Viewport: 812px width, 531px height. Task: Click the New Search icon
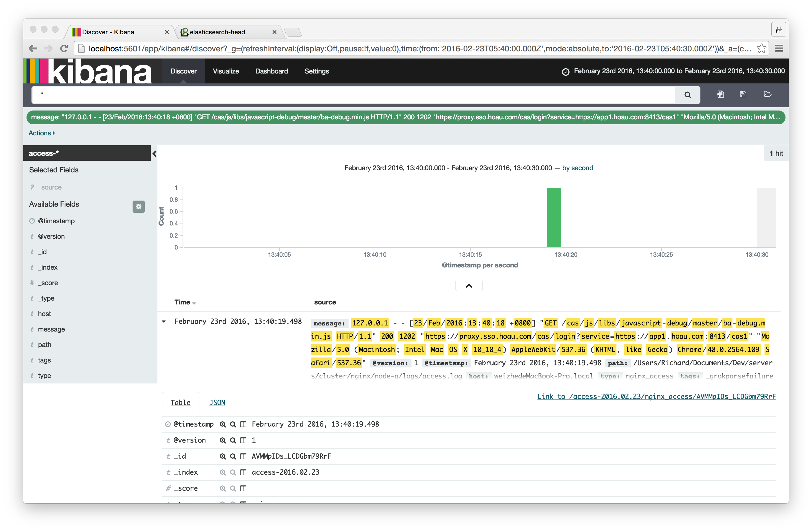tap(720, 94)
